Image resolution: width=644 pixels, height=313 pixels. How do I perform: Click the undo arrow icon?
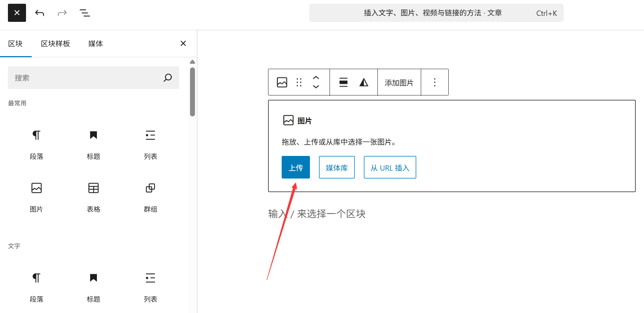tap(40, 13)
